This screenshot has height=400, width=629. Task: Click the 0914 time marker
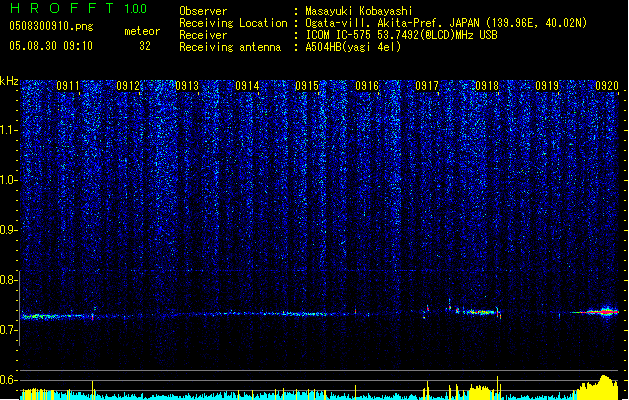(x=248, y=86)
